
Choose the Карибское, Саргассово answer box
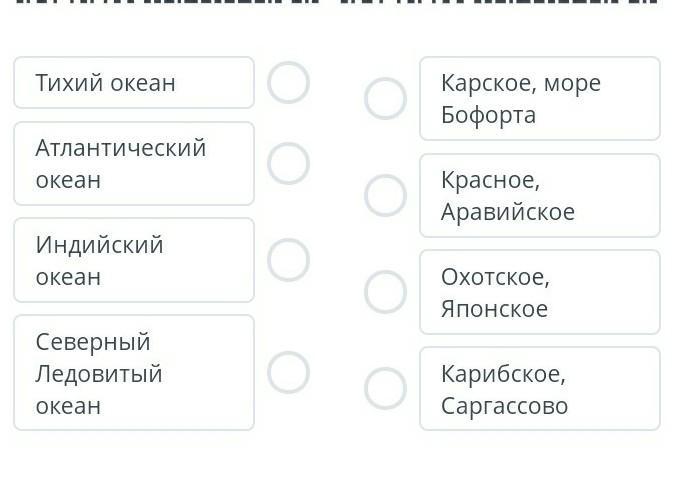(539, 388)
